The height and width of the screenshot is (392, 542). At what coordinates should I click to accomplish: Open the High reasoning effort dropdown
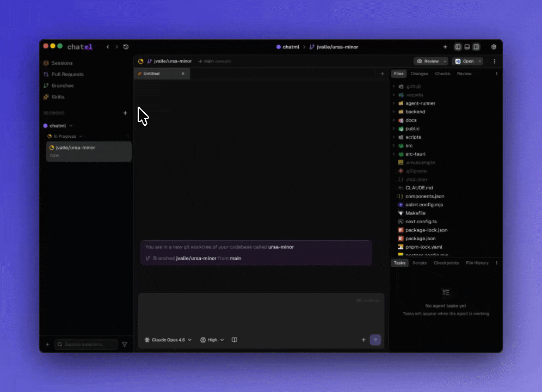click(212, 340)
